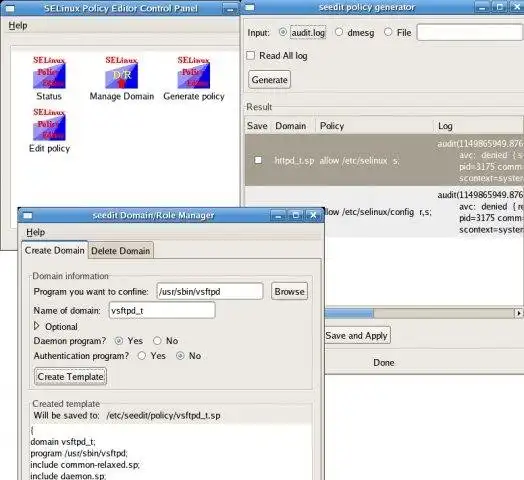
Task: Click the template line 'include common-relaxed.sp;'
Action: coord(85,465)
